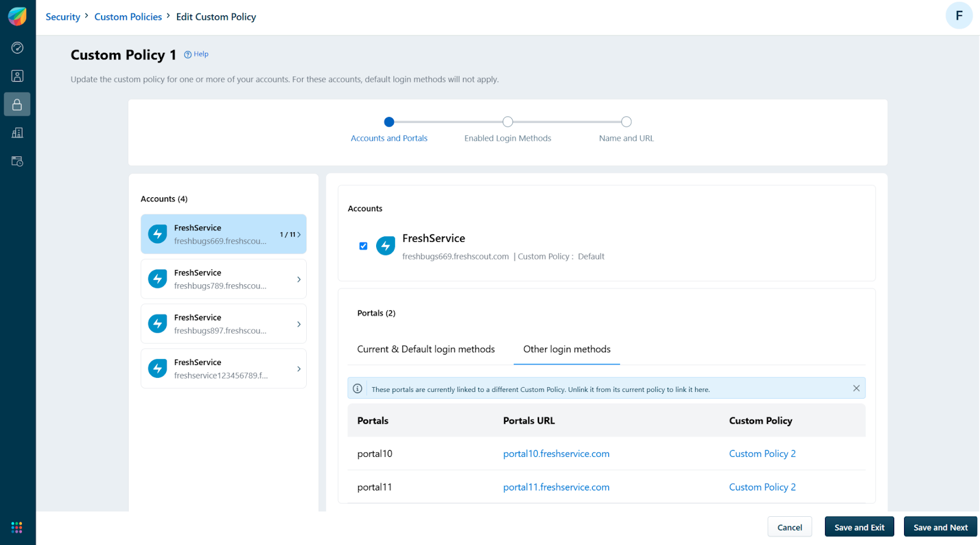Open portal11.freshservice.com URL link
The height and width of the screenshot is (545, 980).
pos(556,487)
